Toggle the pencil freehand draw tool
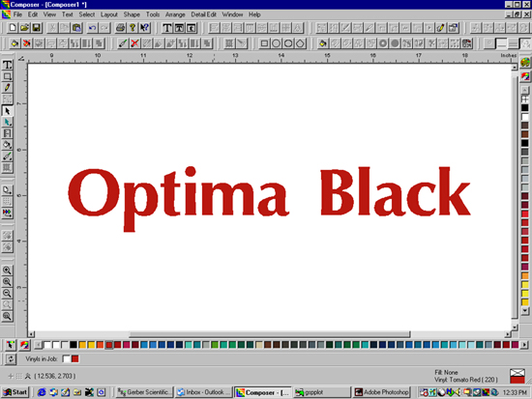Screen dimensions: 532x399 coord(7,88)
